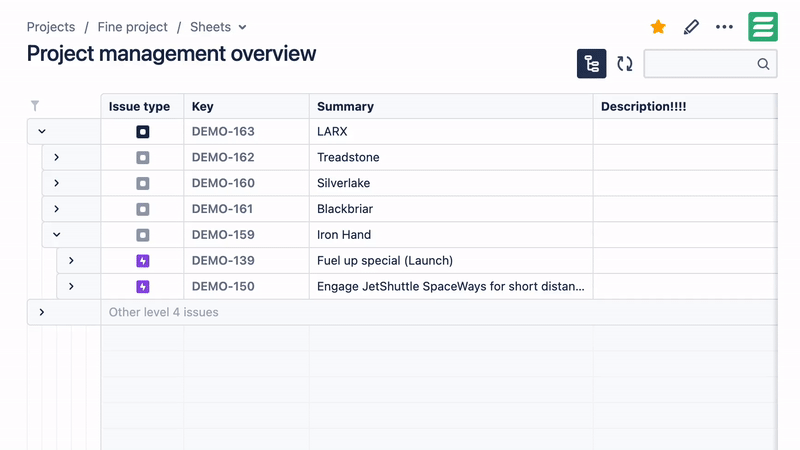Open issue key DEMO-161
The width and height of the screenshot is (800, 450).
222,209
